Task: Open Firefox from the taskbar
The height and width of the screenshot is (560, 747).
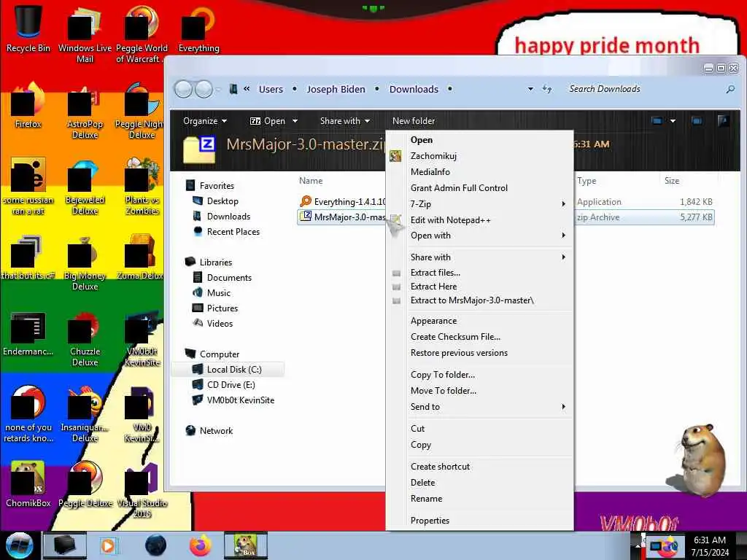Action: (200, 545)
